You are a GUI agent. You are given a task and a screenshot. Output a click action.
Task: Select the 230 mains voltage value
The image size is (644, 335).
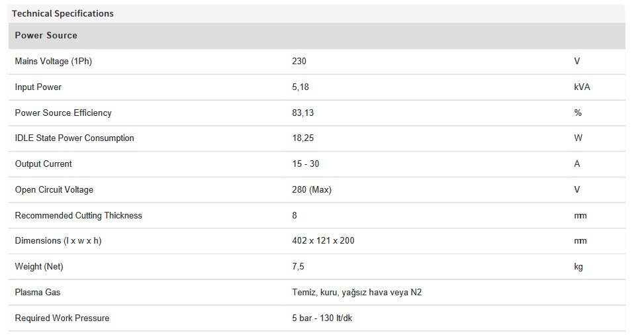[x=299, y=61]
